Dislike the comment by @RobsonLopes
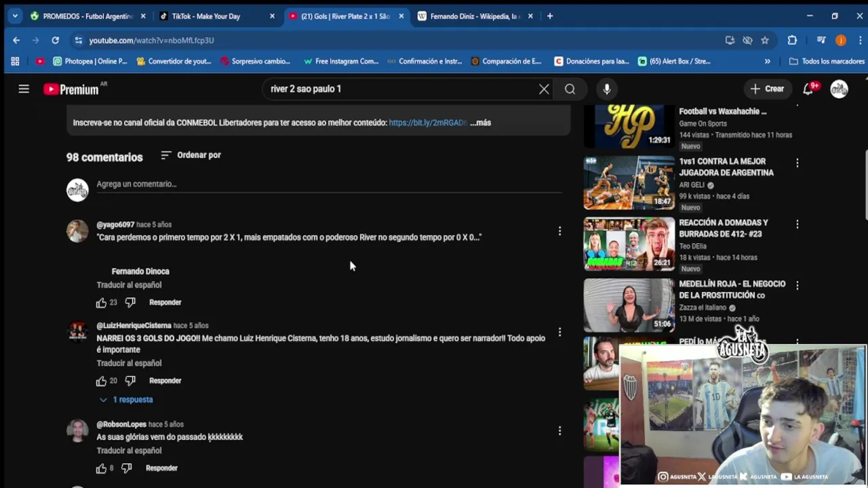The image size is (868, 488). (126, 468)
